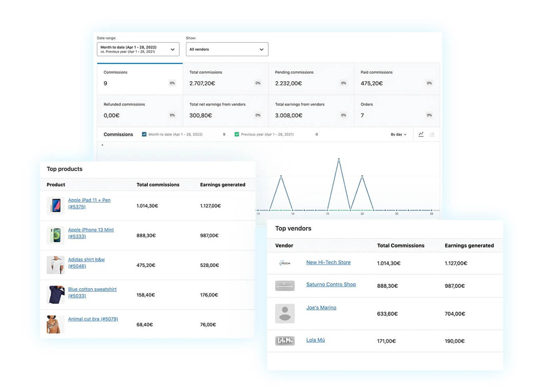Viewport: 538px width, 392px height.
Task: Switch to line chart view icon
Action: [x=421, y=135]
